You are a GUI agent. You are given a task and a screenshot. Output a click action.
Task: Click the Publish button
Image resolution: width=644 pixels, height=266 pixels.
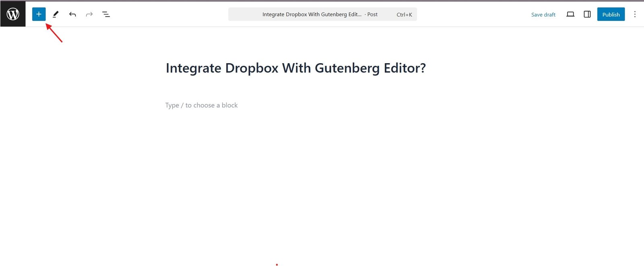[611, 14]
